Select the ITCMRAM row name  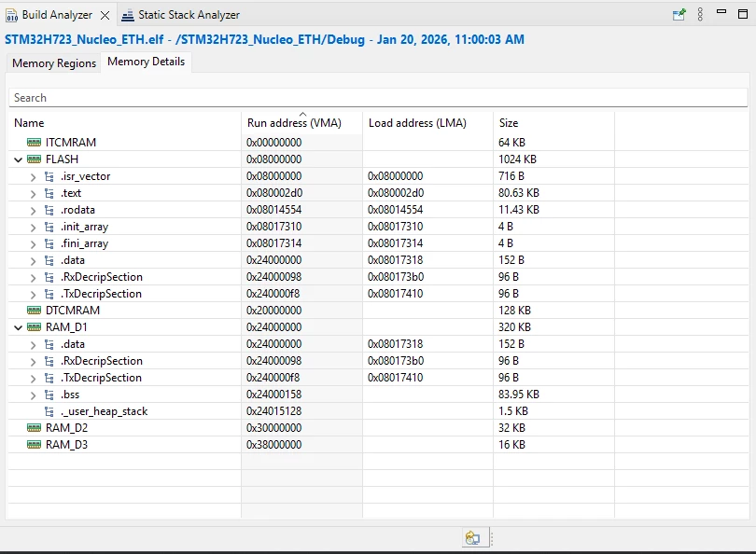pos(71,143)
